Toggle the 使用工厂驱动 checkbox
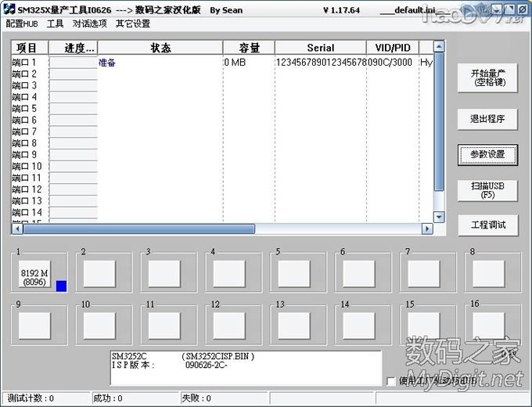 (391, 381)
